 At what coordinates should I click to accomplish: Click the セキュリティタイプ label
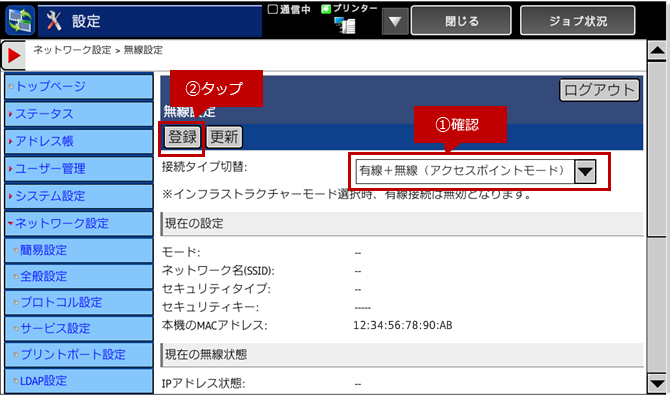[216, 289]
